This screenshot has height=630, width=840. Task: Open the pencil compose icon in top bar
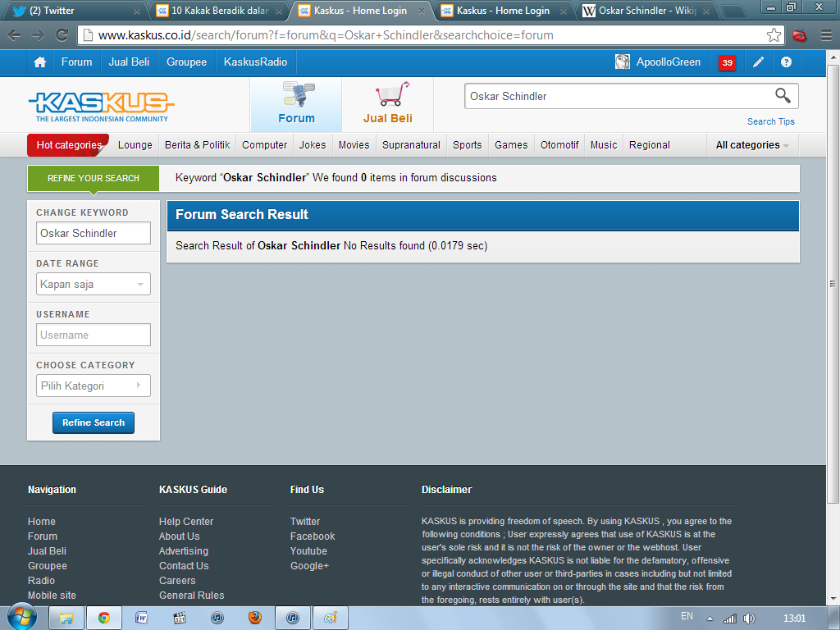(x=758, y=62)
